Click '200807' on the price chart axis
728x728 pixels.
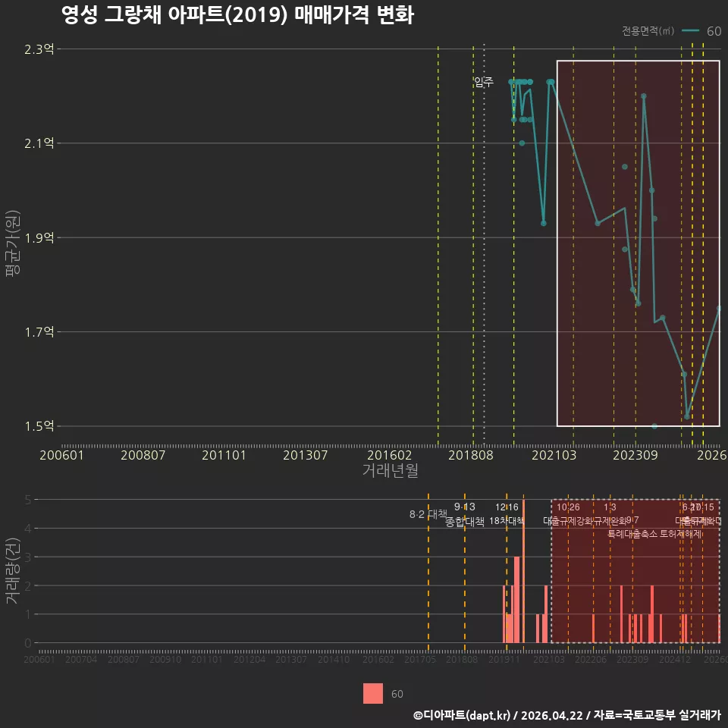coord(143,455)
